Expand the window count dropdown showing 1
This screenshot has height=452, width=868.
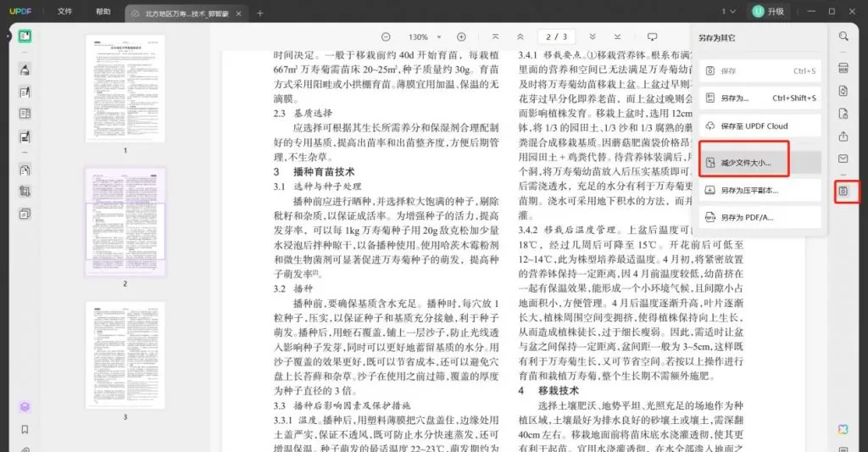[x=728, y=12]
